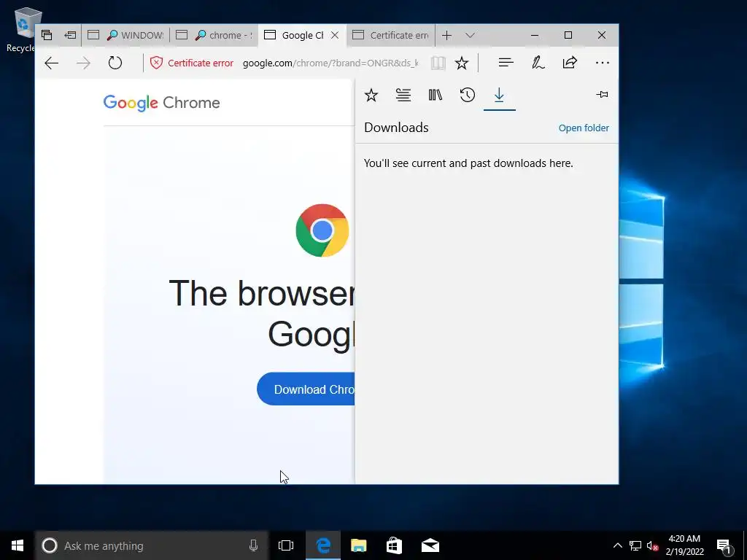Viewport: 747px width, 560px height.
Task: Show Reading list in hub panel
Action: coord(403,96)
